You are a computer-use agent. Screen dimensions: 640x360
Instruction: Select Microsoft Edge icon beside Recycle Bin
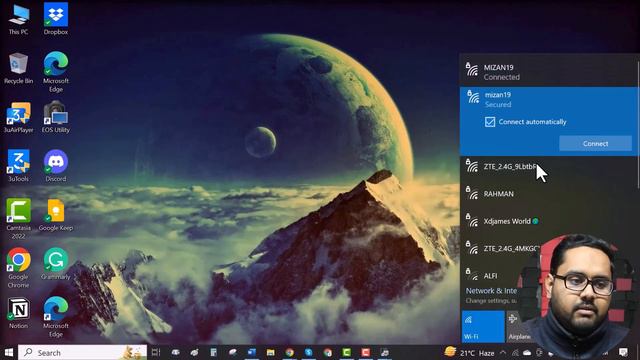pyautogui.click(x=56, y=72)
